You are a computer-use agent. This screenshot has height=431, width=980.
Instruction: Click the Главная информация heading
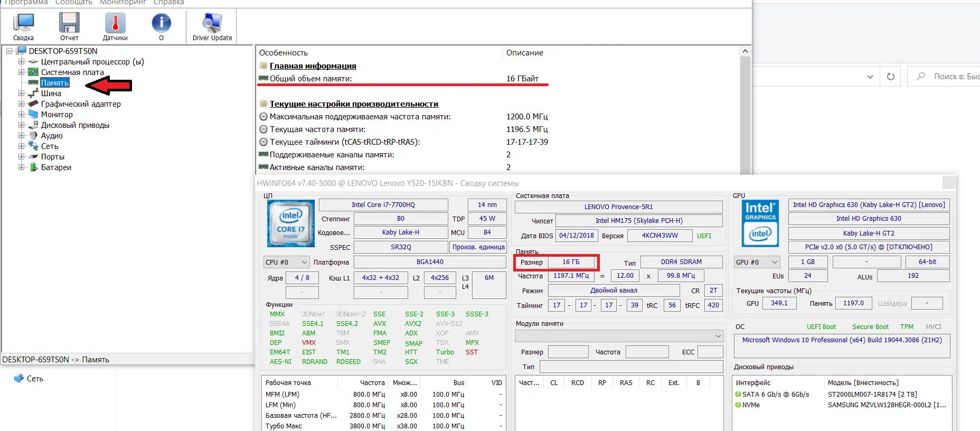pos(313,66)
